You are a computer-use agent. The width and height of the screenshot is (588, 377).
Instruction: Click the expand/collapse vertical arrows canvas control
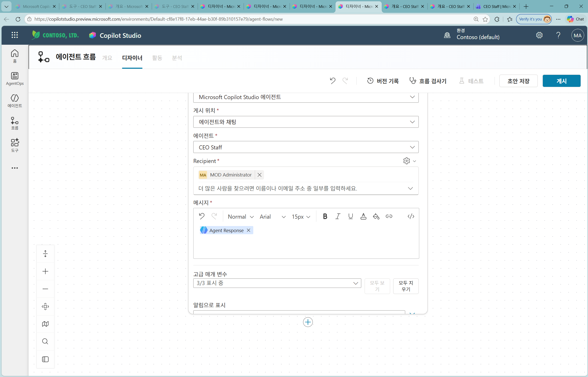tap(45, 254)
